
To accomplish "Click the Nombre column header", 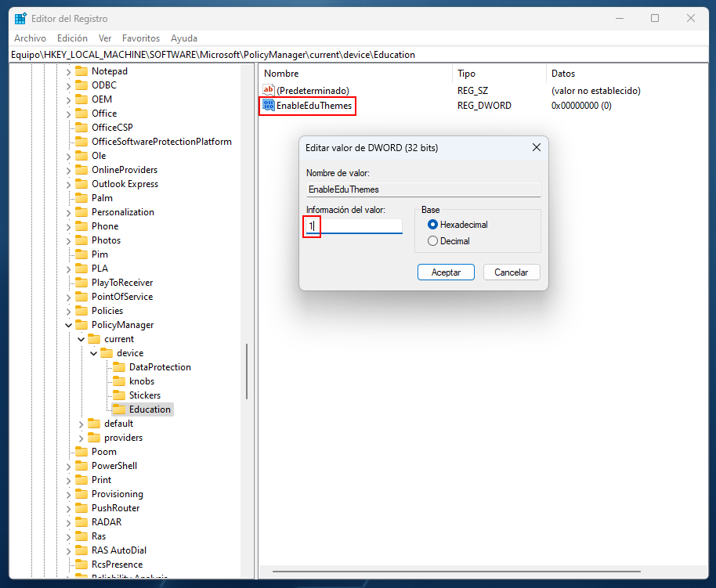I will tap(356, 74).
